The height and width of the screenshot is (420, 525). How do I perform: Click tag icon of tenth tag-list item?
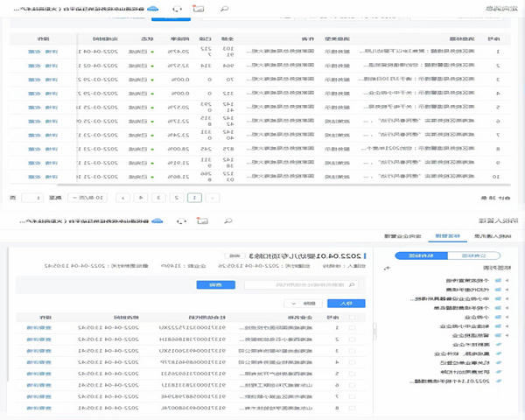pos(498,363)
